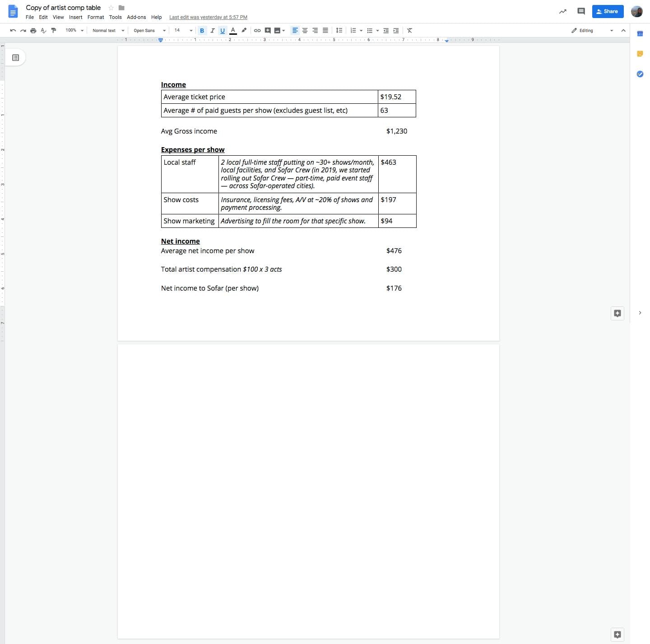Viewport: 650px width, 644px height.
Task: Open the 'Last edit was yesterday' link
Action: (208, 17)
